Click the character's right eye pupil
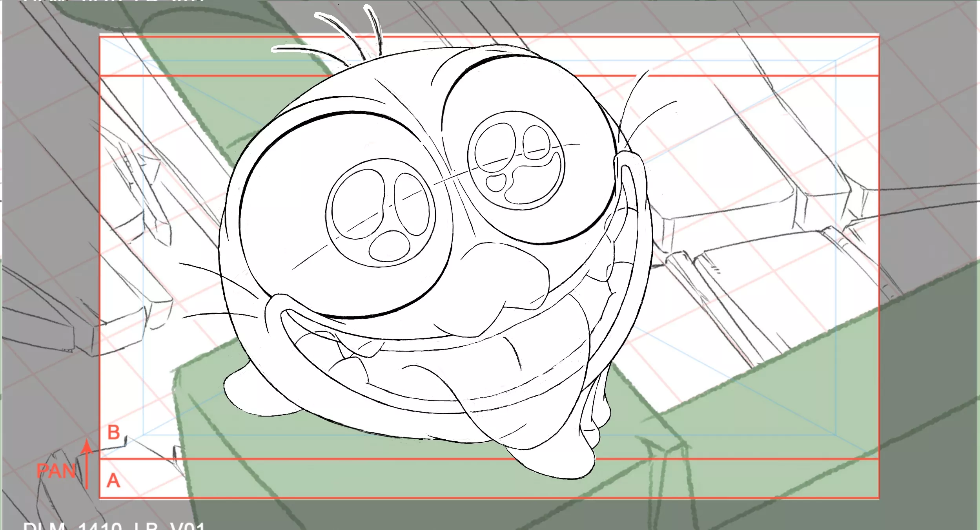This screenshot has height=530, width=980. [516, 161]
